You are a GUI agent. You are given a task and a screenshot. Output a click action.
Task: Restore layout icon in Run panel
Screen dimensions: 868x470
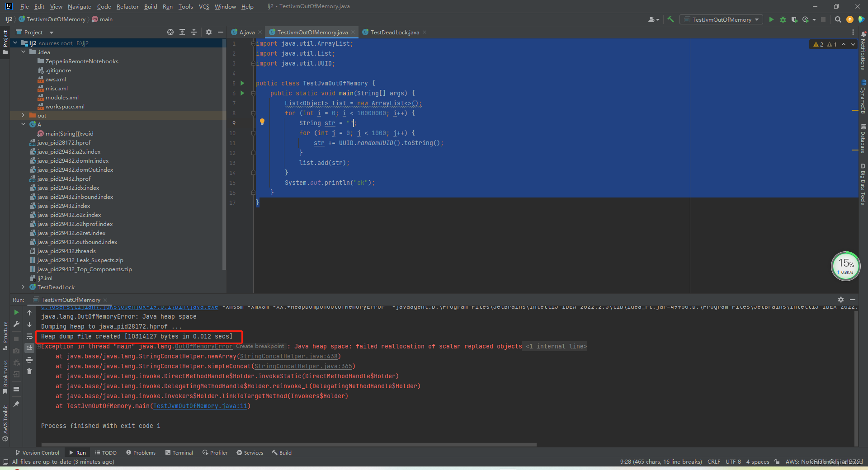coord(16,389)
